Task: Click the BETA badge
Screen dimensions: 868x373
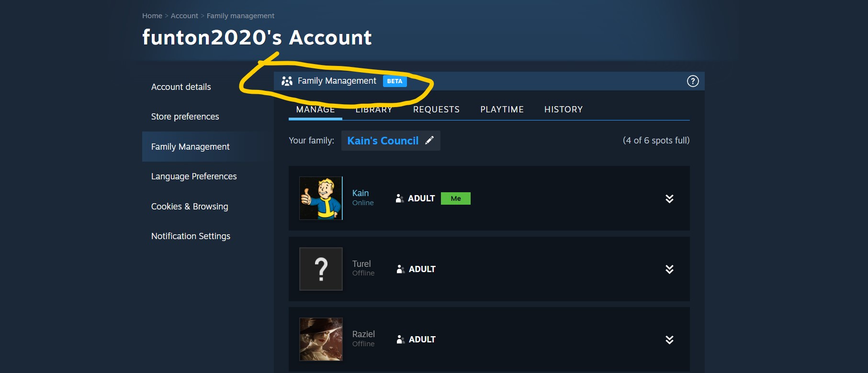Action: (395, 81)
